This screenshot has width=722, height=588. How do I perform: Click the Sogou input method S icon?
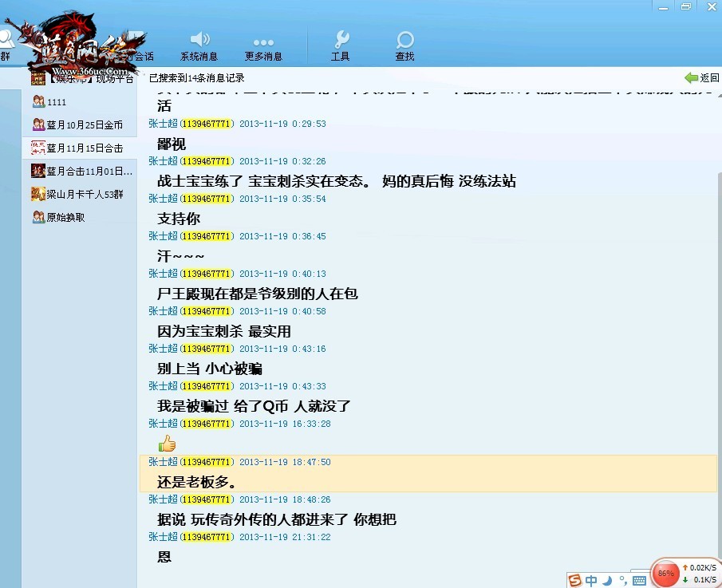575,580
